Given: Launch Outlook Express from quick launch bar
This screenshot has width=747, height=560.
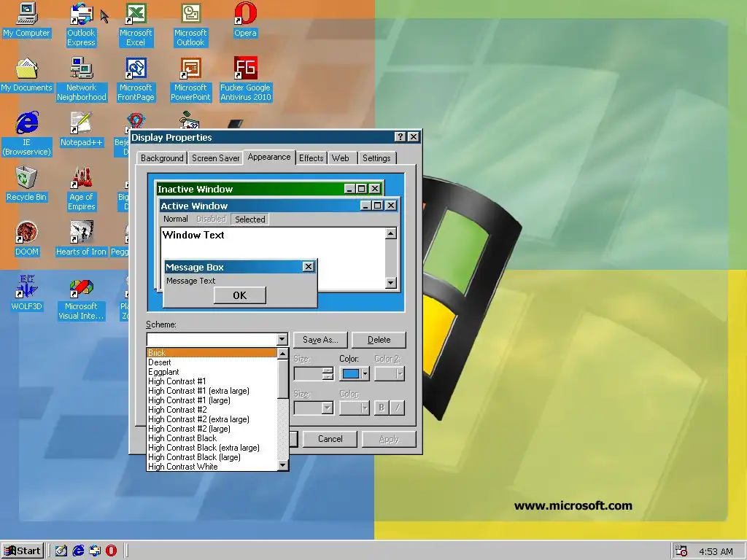Looking at the screenshot, I should coord(95,551).
